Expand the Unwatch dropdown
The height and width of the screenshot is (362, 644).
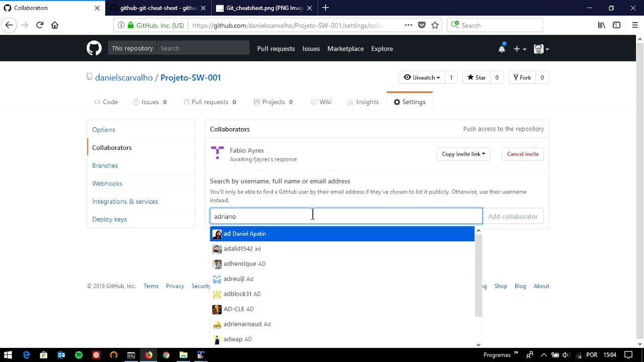[x=422, y=77]
